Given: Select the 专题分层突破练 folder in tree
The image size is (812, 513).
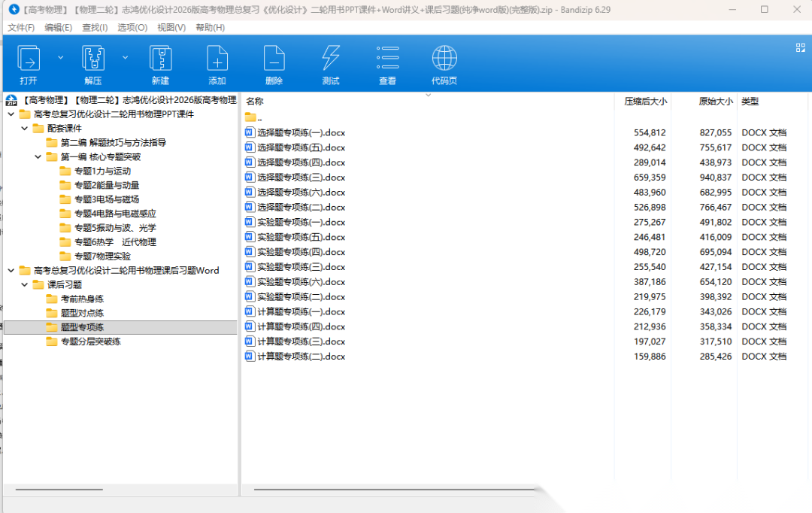Looking at the screenshot, I should click(90, 341).
